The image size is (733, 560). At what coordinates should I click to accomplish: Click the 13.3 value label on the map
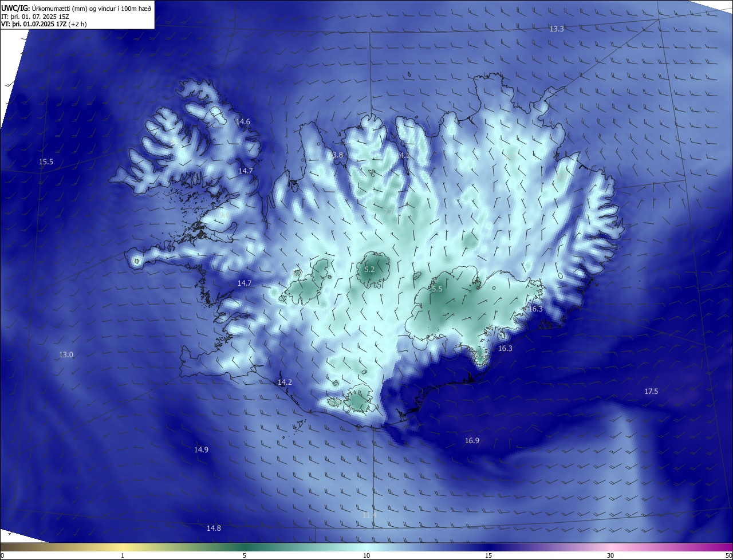pyautogui.click(x=557, y=29)
